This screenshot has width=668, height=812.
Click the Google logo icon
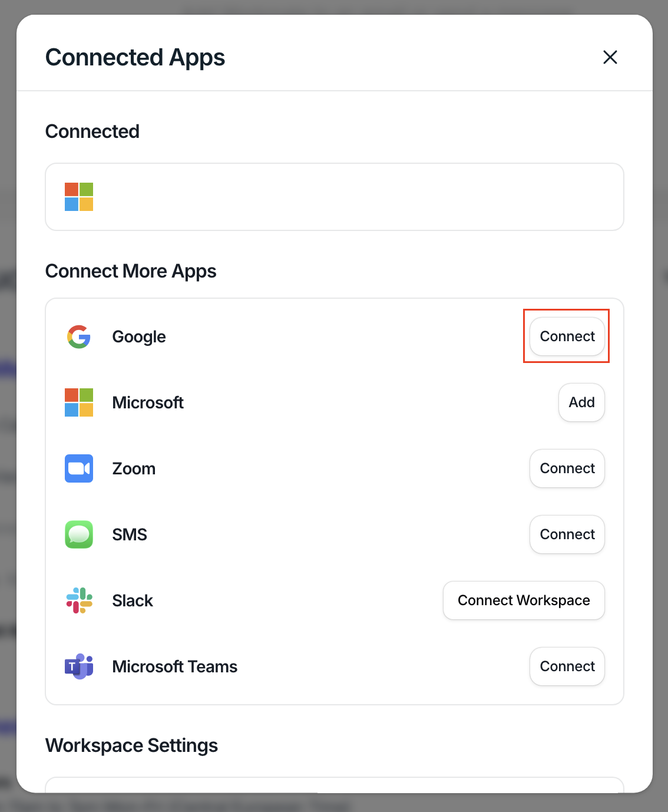pyautogui.click(x=79, y=336)
